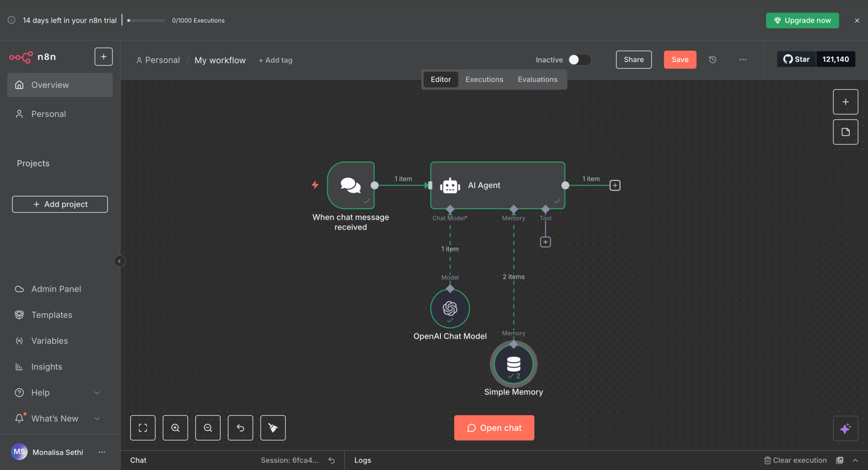Image resolution: width=868 pixels, height=470 pixels.
Task: Click the 121,140 star count
Action: coord(835,59)
